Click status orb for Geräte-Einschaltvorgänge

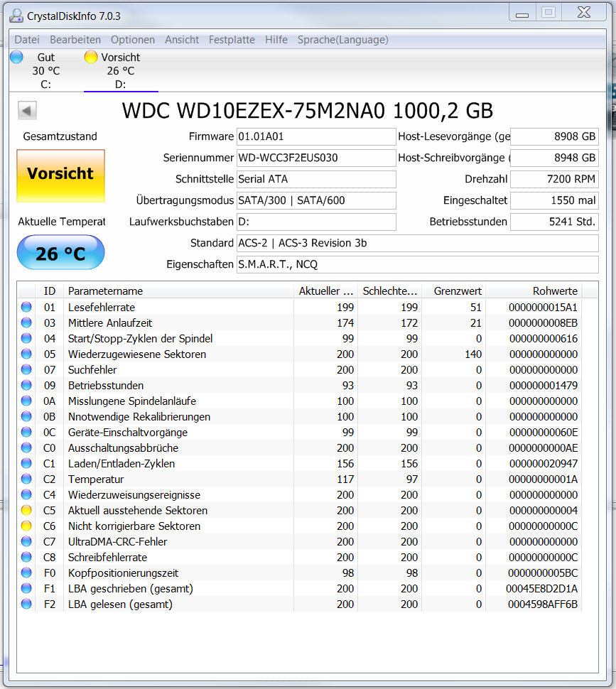[x=26, y=432]
